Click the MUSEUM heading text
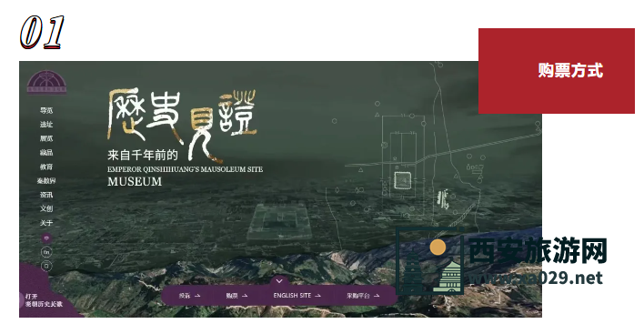 tap(135, 182)
